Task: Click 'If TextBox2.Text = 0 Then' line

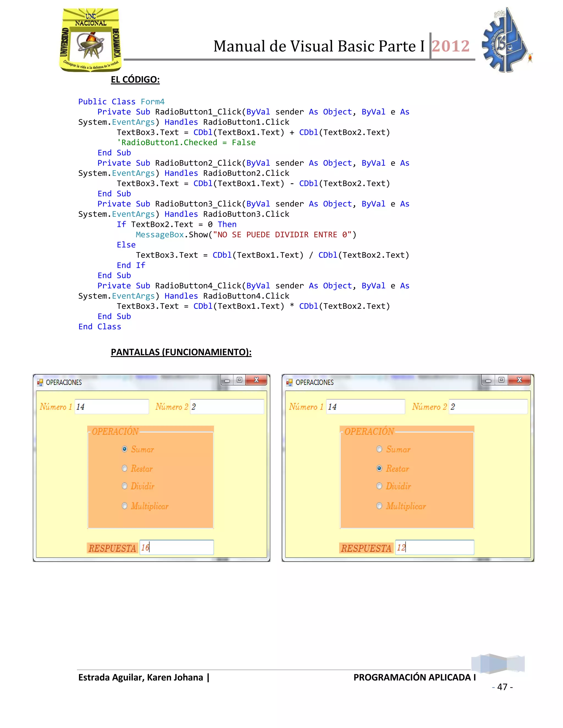Action: click(176, 224)
